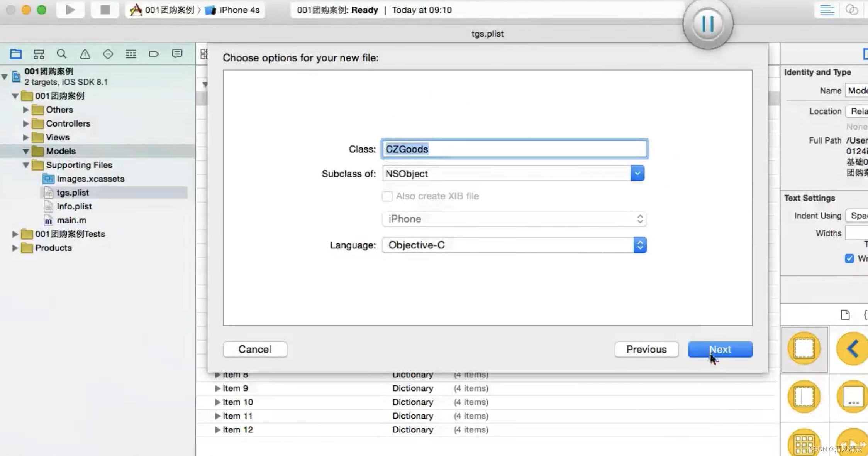Expand the Controllers folder
Screen dimensions: 868x456
[x=25, y=123]
